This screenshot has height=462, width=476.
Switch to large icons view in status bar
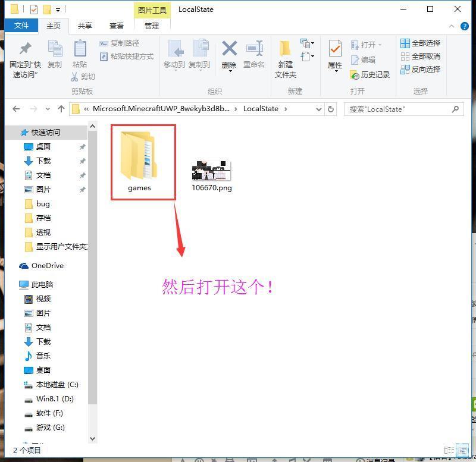[462, 451]
